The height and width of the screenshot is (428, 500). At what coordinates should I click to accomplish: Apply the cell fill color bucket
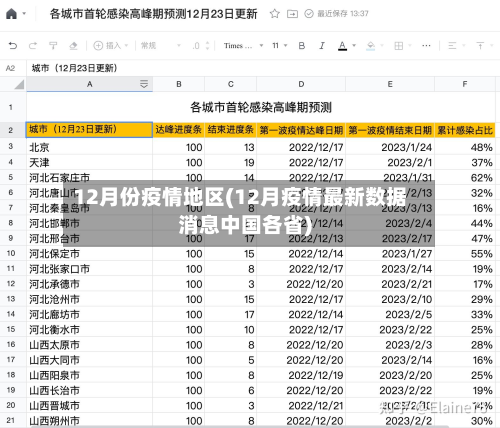pos(371,46)
